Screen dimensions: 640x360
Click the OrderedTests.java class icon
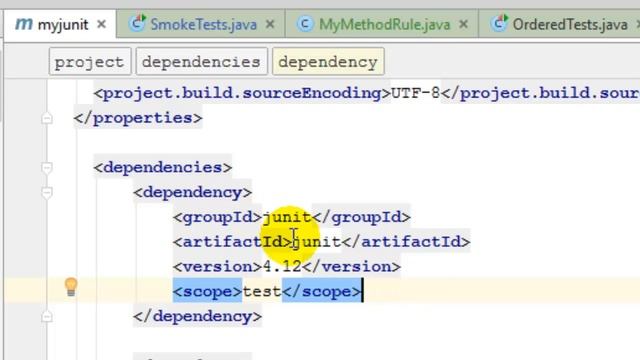tap(499, 23)
